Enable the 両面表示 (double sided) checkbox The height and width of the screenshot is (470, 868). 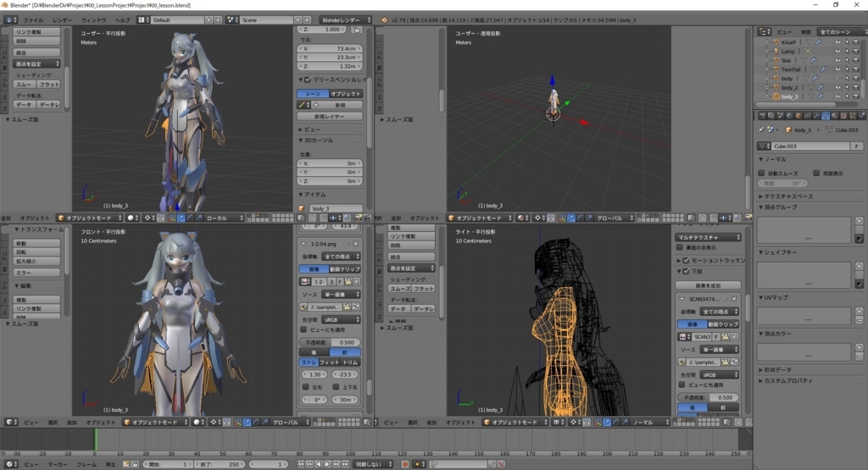pyautogui.click(x=816, y=173)
